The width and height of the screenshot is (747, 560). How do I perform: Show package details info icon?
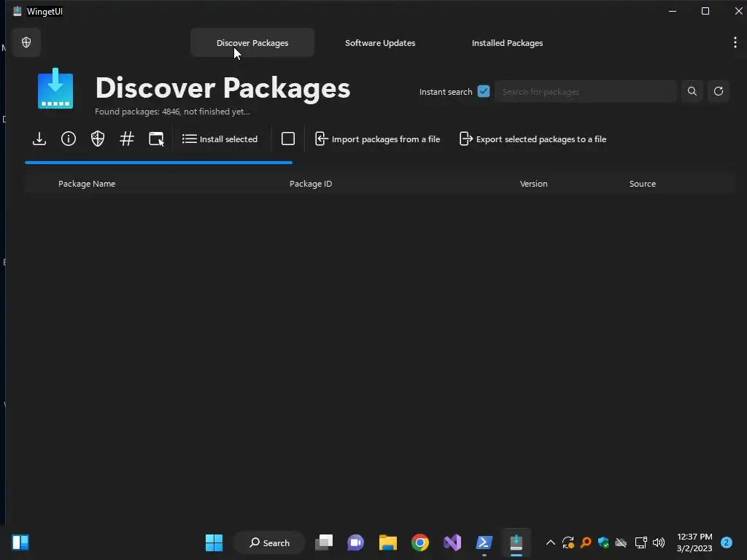coord(68,139)
